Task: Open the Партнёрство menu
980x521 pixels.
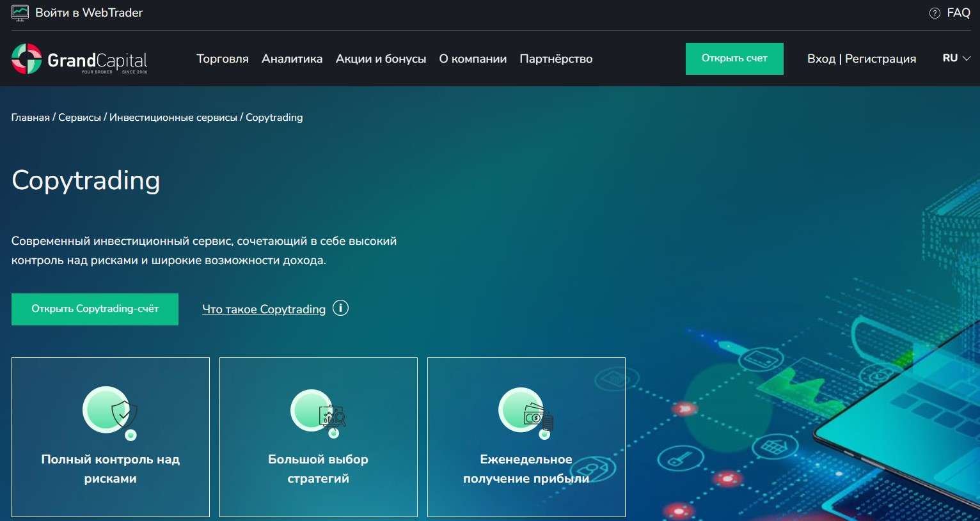Action: pos(556,59)
